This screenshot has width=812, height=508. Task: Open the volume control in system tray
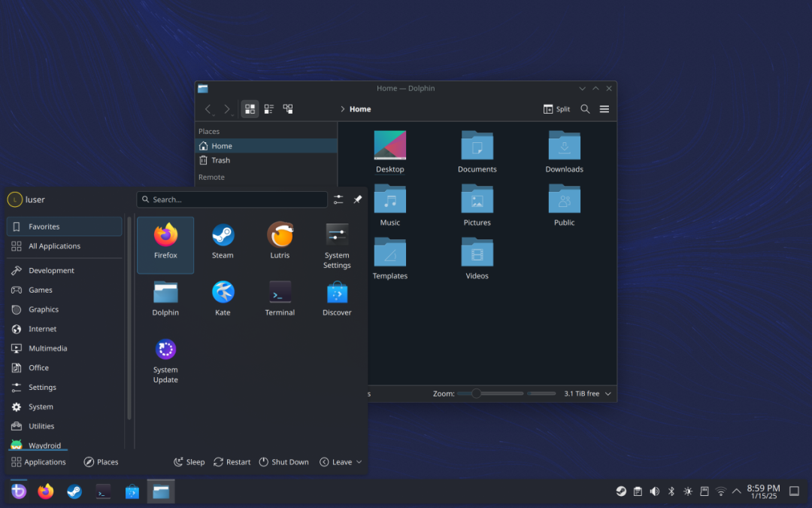(655, 491)
